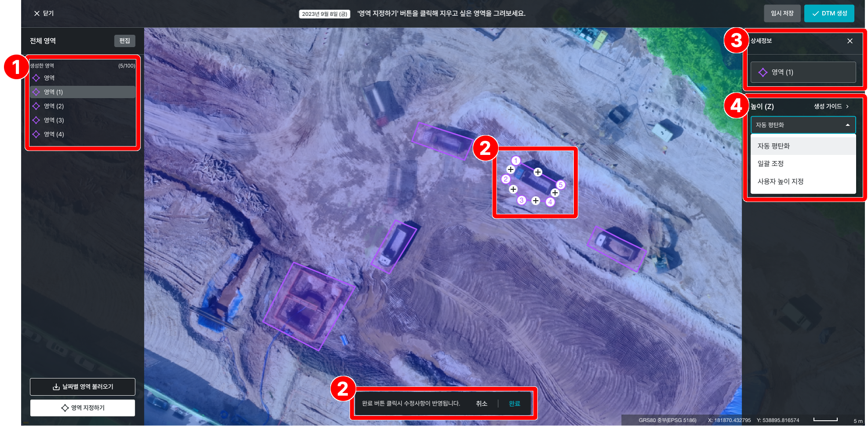Select 영역 (2) in the area list
The image size is (868, 426).
[54, 106]
